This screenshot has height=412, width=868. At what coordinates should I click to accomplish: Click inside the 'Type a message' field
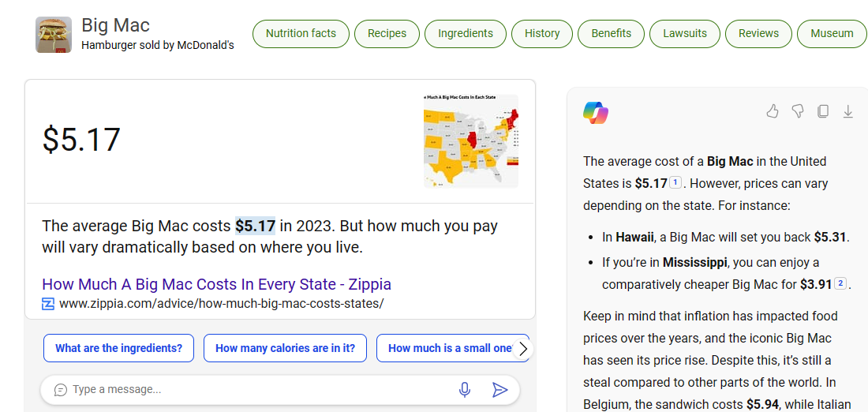click(x=253, y=389)
